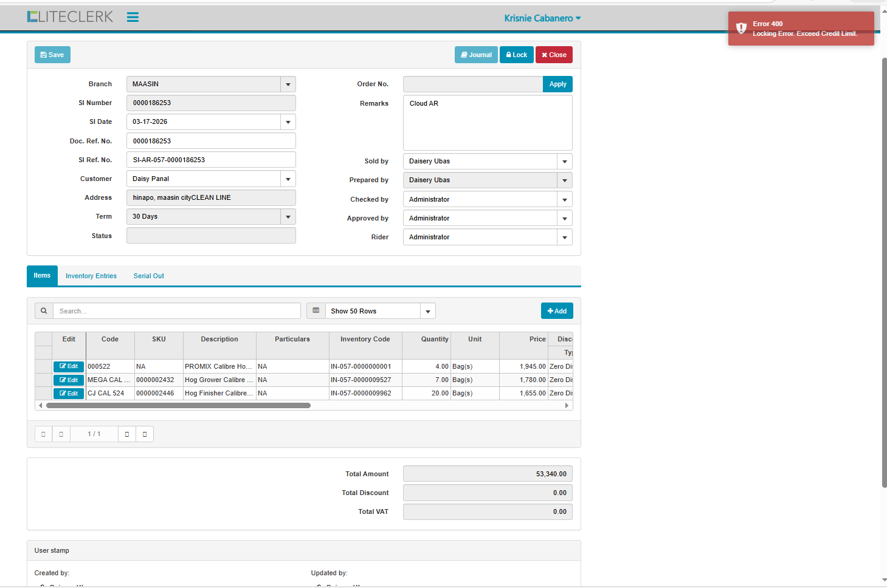Viewport: 887px width, 588px height.
Task: Click the items table horizontal scrollbar
Action: (178, 405)
